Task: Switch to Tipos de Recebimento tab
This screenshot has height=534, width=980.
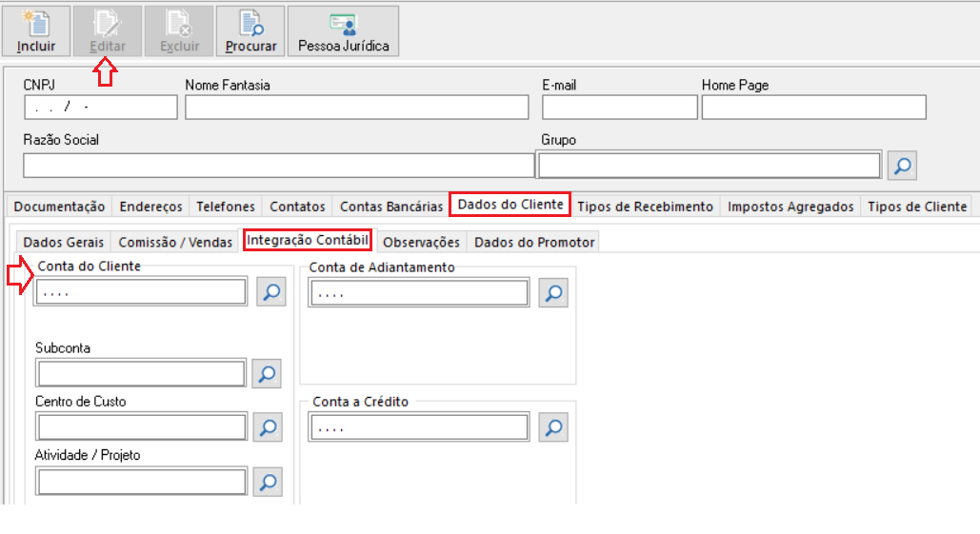Action: click(x=645, y=207)
